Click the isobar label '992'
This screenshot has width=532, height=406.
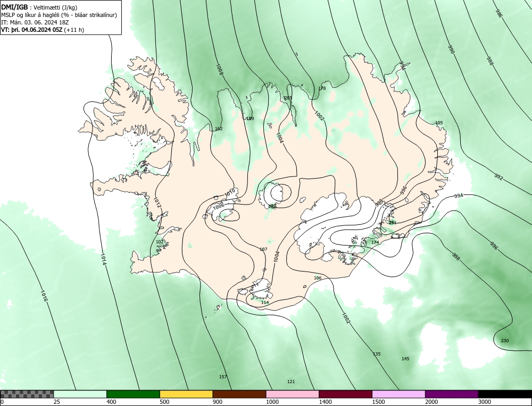(x=499, y=177)
